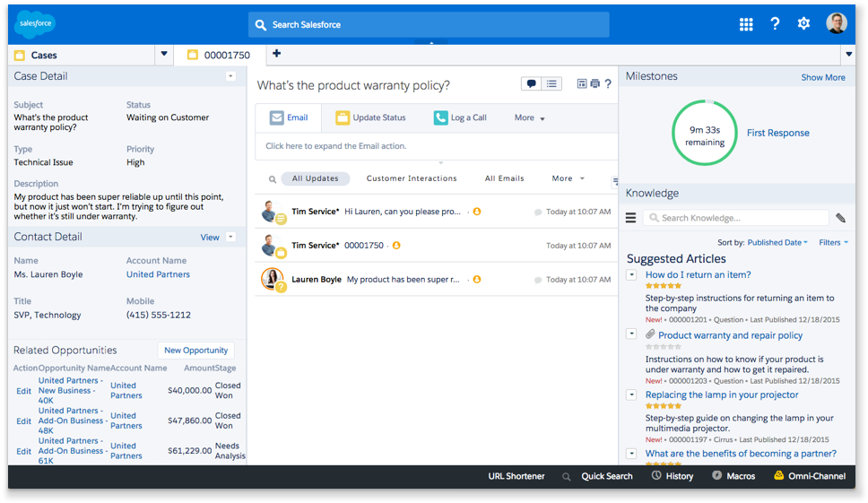
Task: Open the tab overflow arrow at far right
Action: [848, 54]
